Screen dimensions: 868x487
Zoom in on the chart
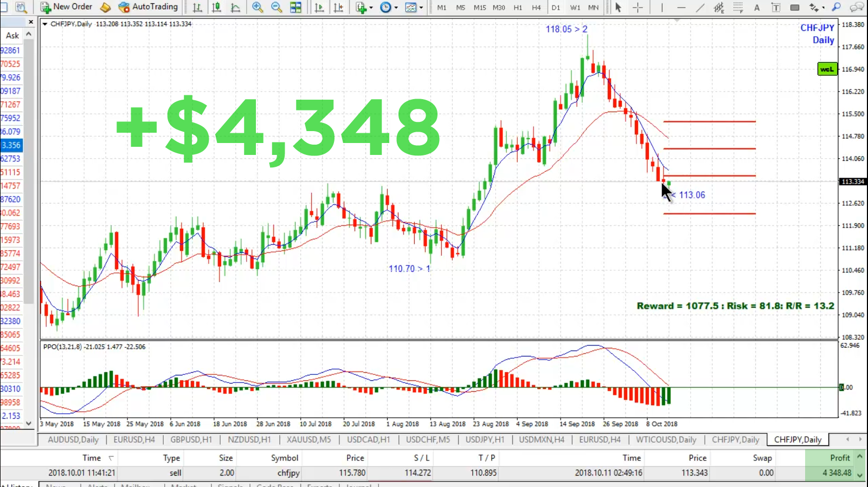(x=258, y=8)
